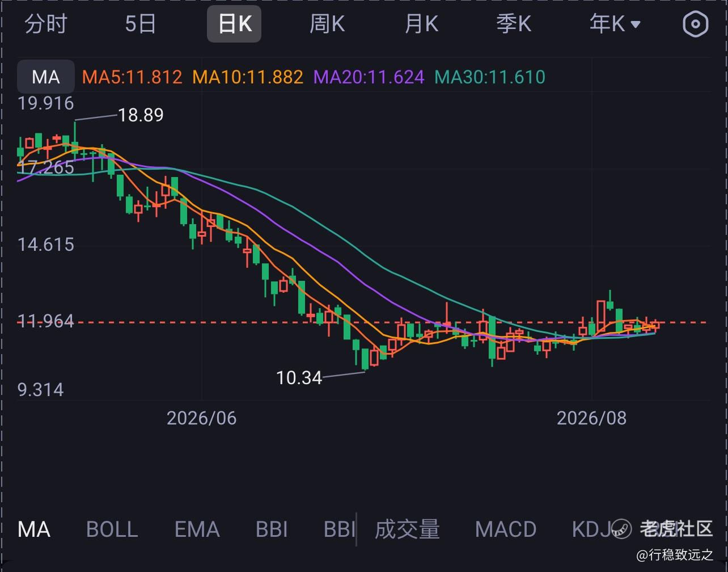Choose the MACD sub-indicator

tap(506, 529)
